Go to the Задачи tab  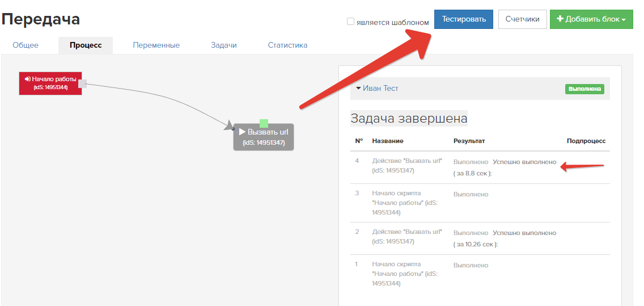224,45
